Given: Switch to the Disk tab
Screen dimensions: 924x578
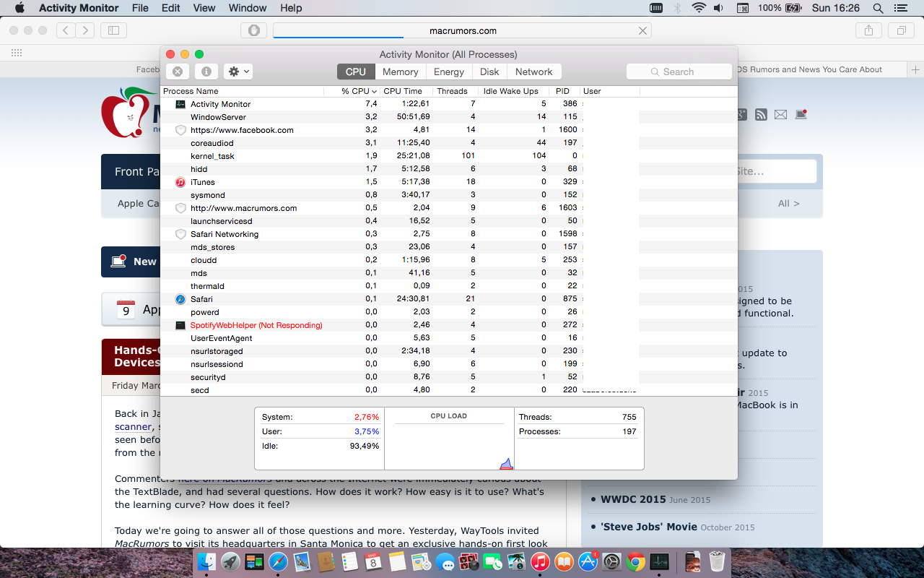Looking at the screenshot, I should [489, 72].
